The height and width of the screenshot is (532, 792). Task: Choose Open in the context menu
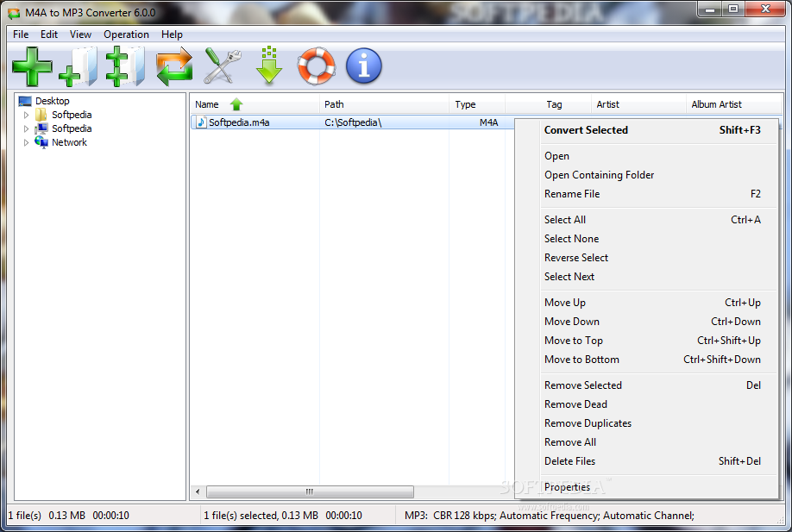(646, 156)
